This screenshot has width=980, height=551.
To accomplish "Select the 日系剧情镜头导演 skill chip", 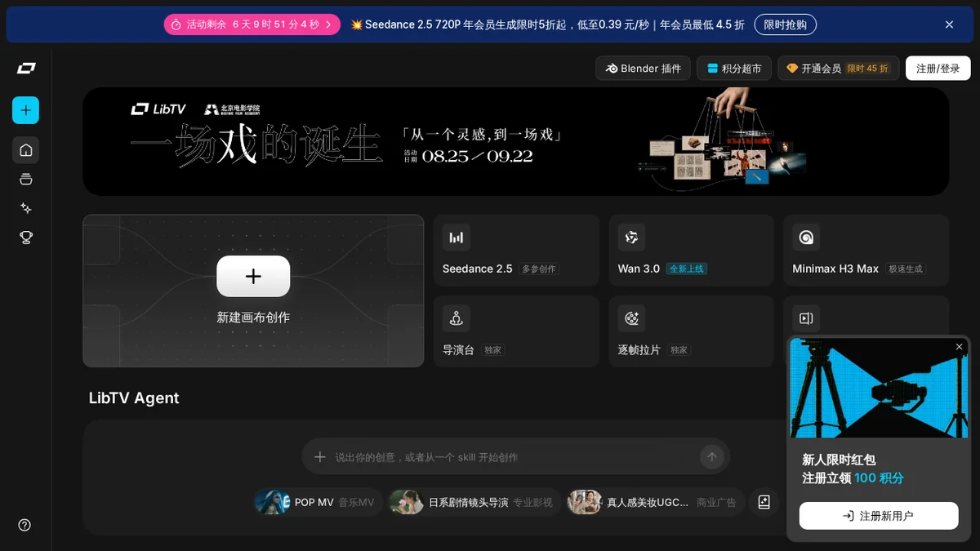I will coord(474,502).
